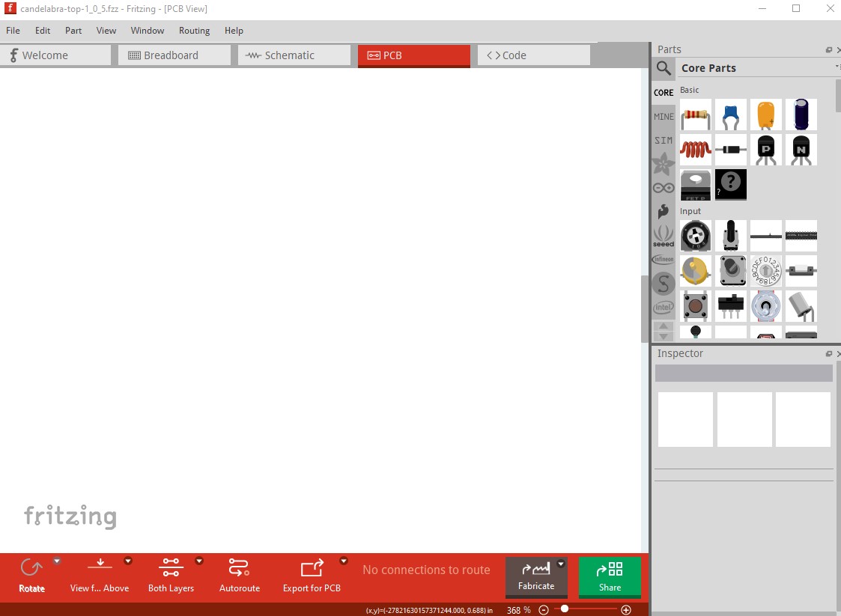The image size is (841, 616).
Task: Pick the red inductor coil part
Action: [696, 150]
